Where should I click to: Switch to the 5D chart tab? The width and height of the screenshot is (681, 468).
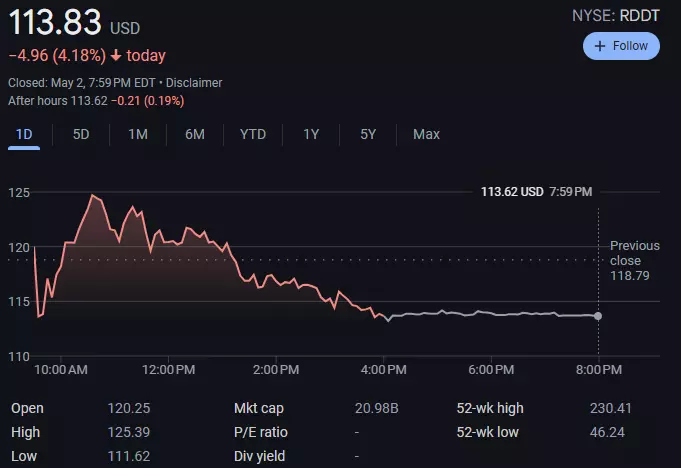[x=81, y=134]
